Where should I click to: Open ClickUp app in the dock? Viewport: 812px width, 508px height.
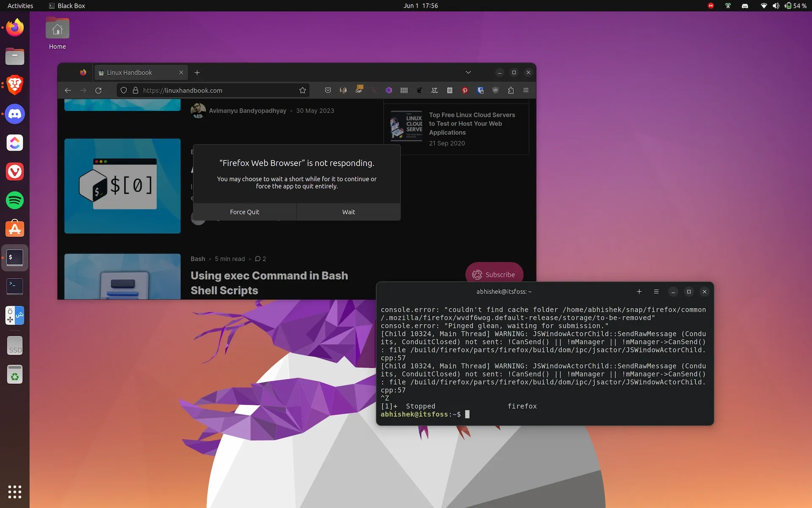pyautogui.click(x=15, y=143)
